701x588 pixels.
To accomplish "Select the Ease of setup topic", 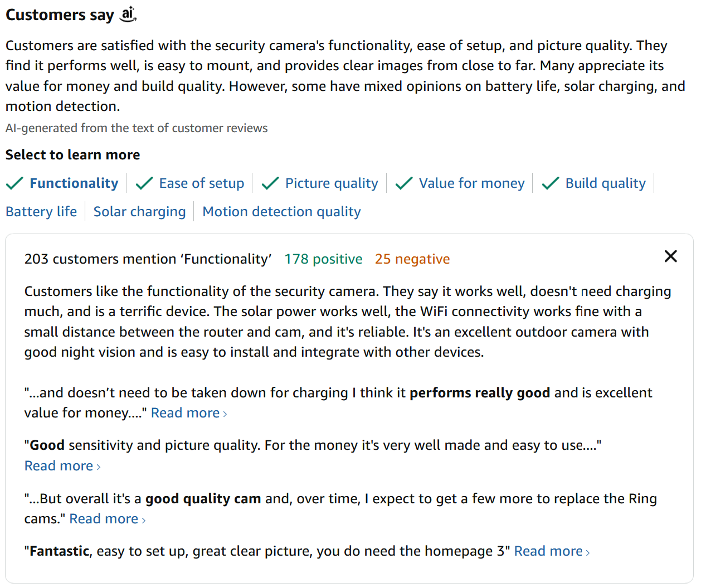I will pyautogui.click(x=201, y=183).
